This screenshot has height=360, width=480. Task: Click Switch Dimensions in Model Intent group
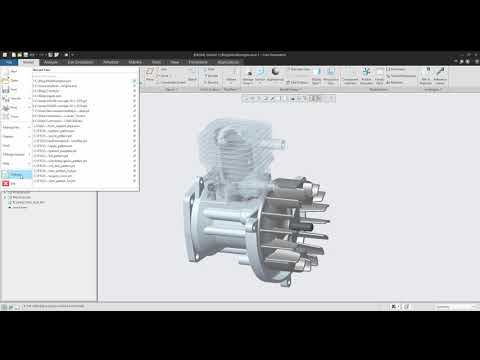401,76
